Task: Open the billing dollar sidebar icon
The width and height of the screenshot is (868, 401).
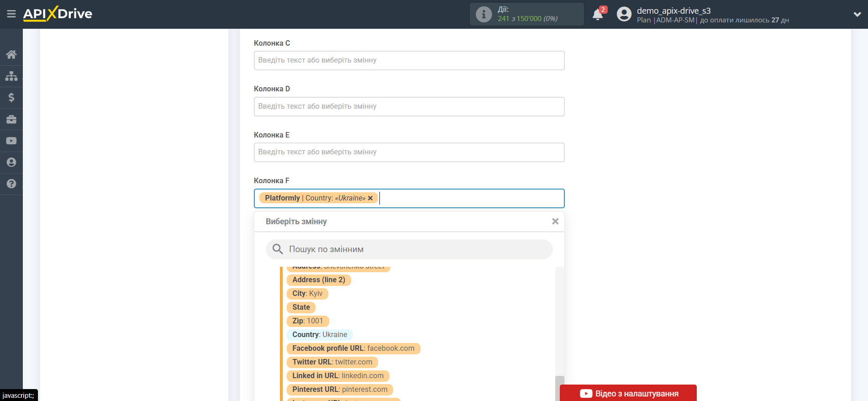Action: coord(11,97)
